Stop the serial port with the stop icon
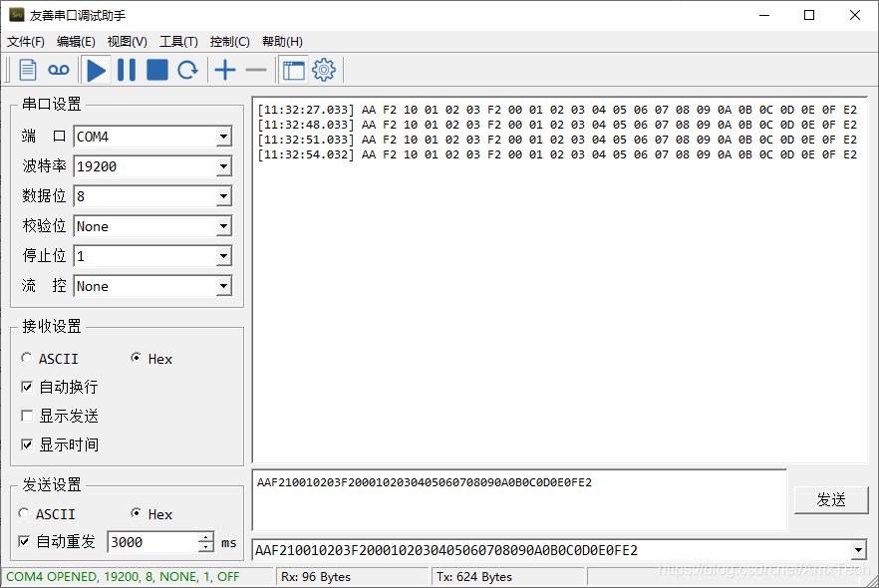This screenshot has height=588, width=879. (x=157, y=70)
